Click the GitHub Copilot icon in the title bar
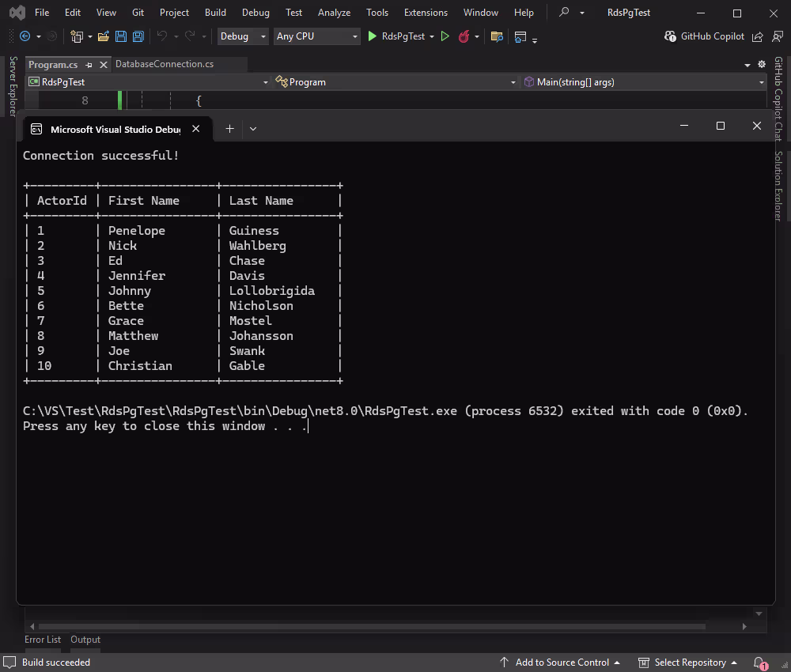This screenshot has width=791, height=672. coord(669,36)
